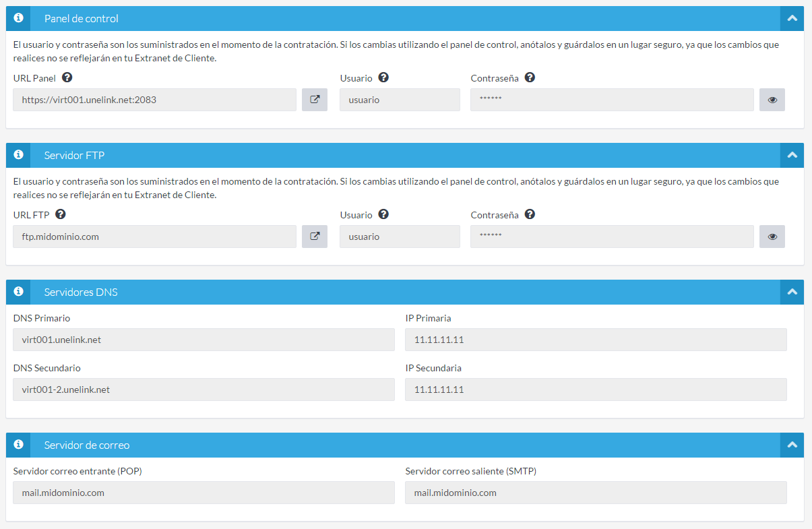
Task: Click the IP Secundaria field
Action: [596, 390]
